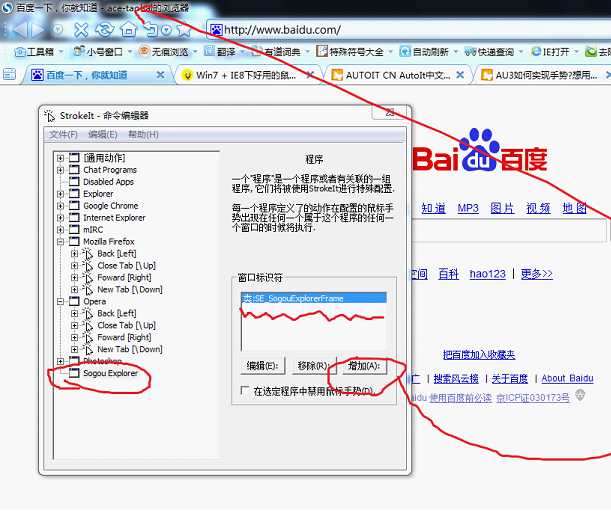Select the Disabled Apps tree item
Viewport: 611px width, 511px height.
click(x=108, y=182)
